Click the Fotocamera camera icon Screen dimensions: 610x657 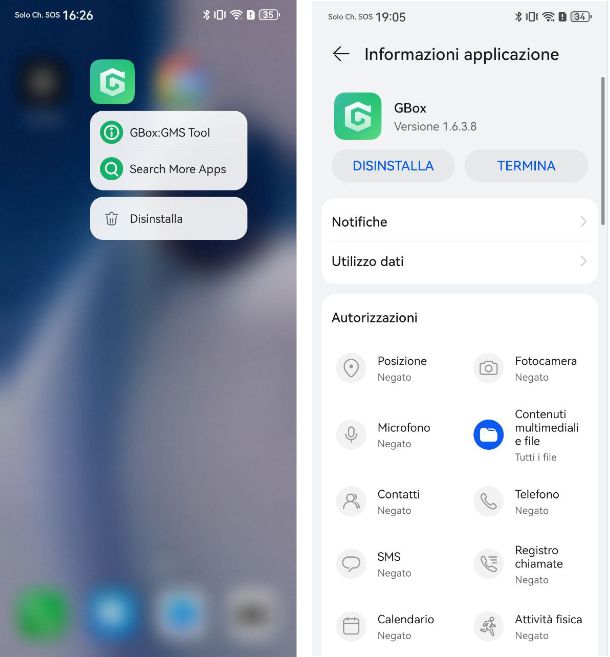point(489,368)
